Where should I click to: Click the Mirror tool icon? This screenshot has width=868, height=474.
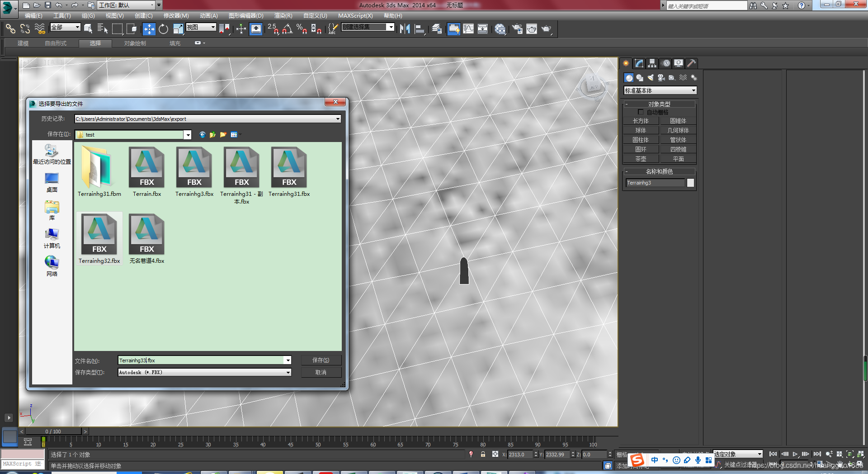point(405,29)
